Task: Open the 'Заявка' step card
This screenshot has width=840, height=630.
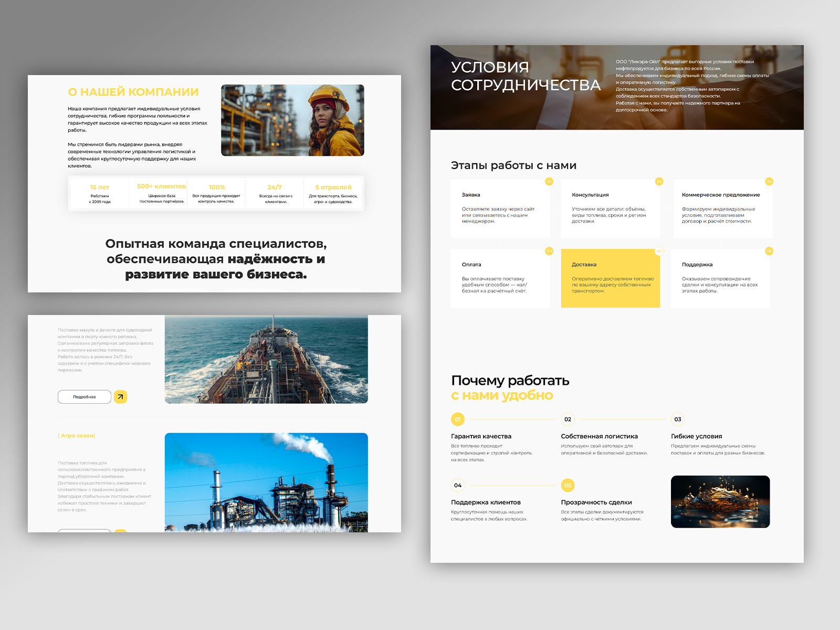Action: click(x=500, y=208)
